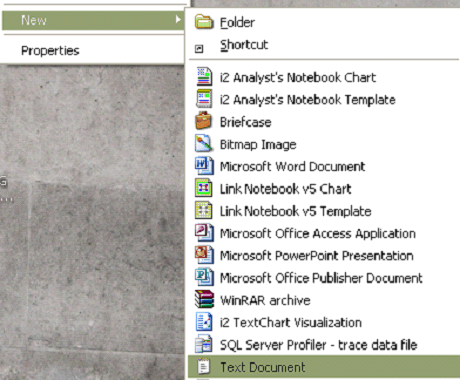Viewport: 460px width, 380px height.
Task: Click the WinRAR archive books icon
Action: pos(204,299)
